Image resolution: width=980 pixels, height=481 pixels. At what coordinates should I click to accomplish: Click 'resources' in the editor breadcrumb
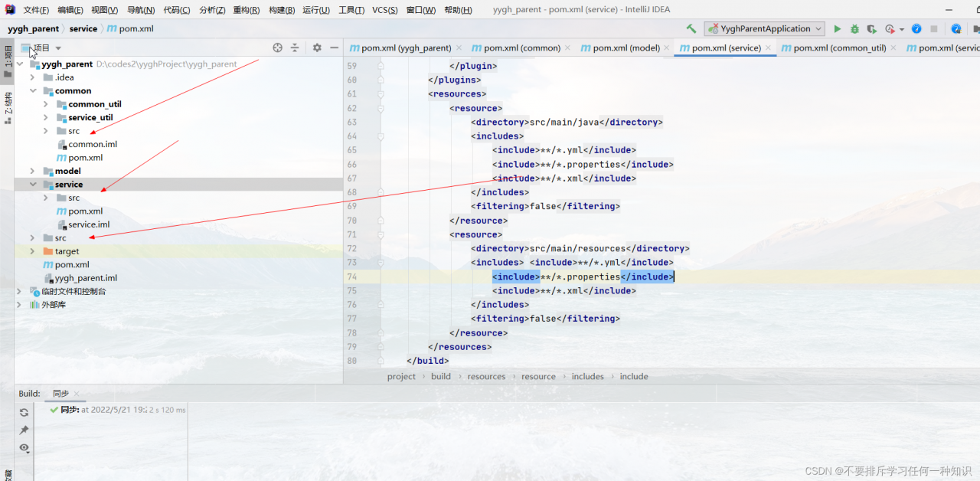click(x=486, y=376)
